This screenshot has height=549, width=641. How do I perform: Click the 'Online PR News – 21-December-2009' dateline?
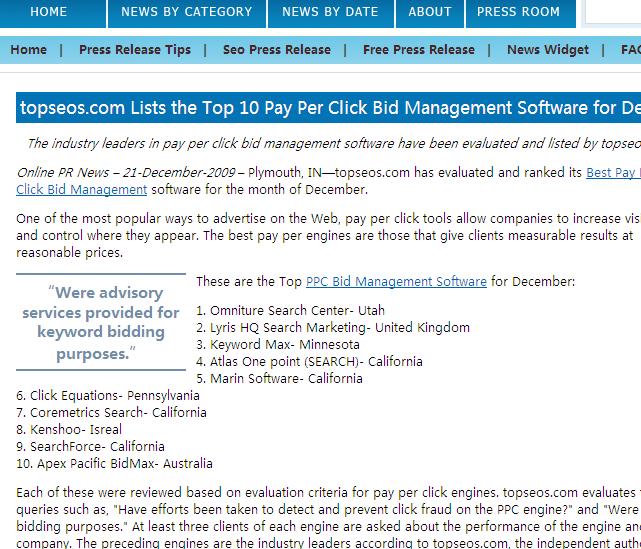[x=126, y=173]
